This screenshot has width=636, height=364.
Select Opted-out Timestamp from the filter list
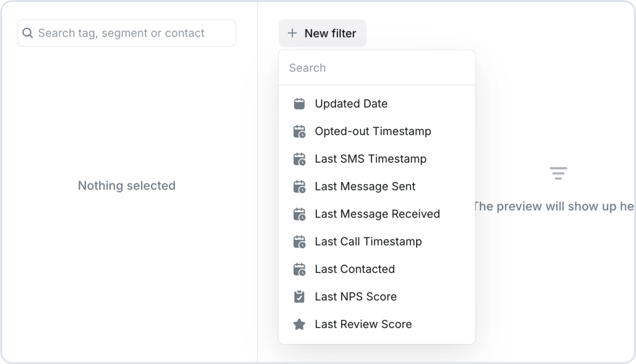click(x=377, y=131)
